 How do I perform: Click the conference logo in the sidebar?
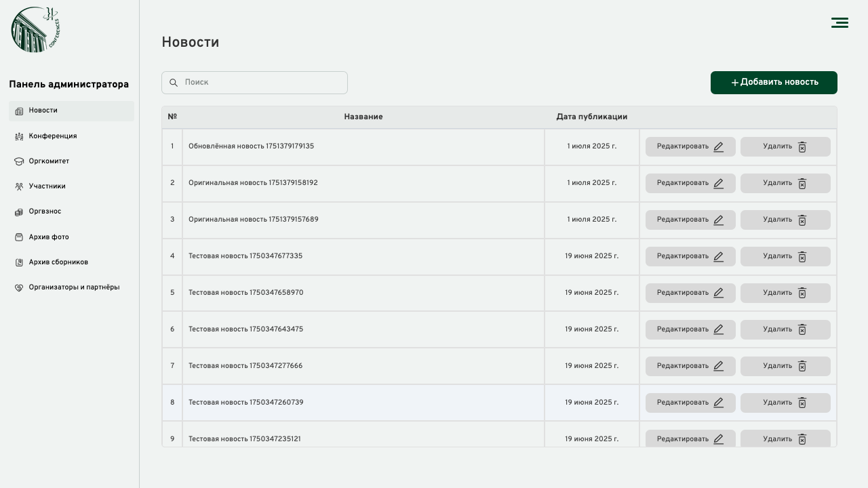point(35,30)
